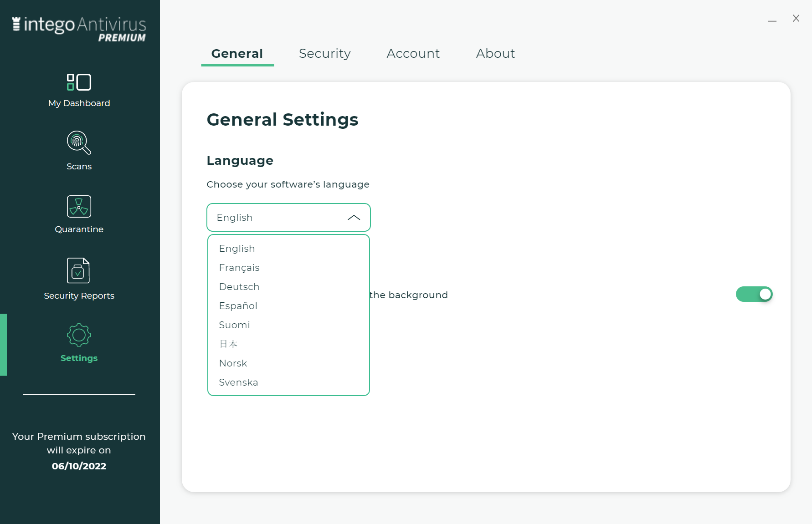The image size is (812, 524).
Task: Click 'Your Premium subscription' notice text
Action: coord(79,437)
